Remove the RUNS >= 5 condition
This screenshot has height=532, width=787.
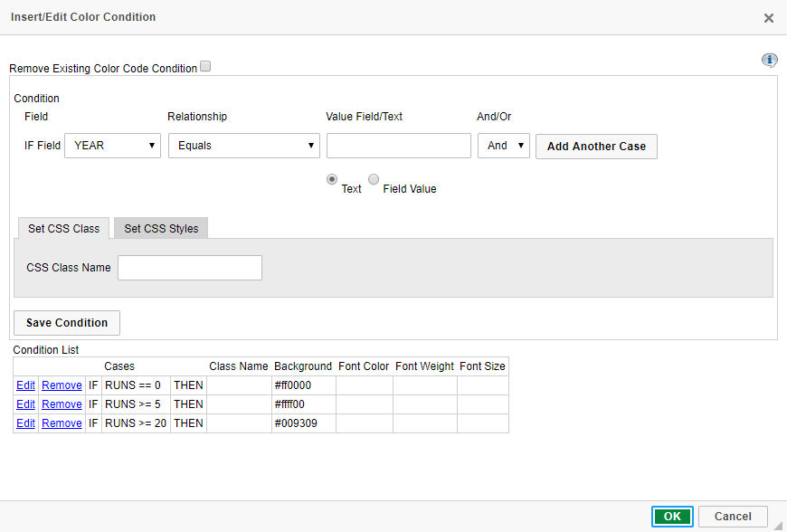pos(62,404)
